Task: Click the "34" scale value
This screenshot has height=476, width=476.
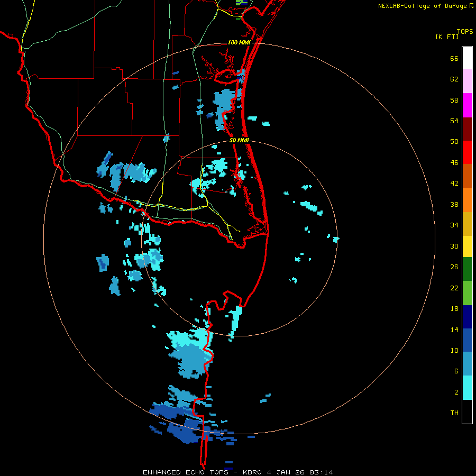Action: 454,225
